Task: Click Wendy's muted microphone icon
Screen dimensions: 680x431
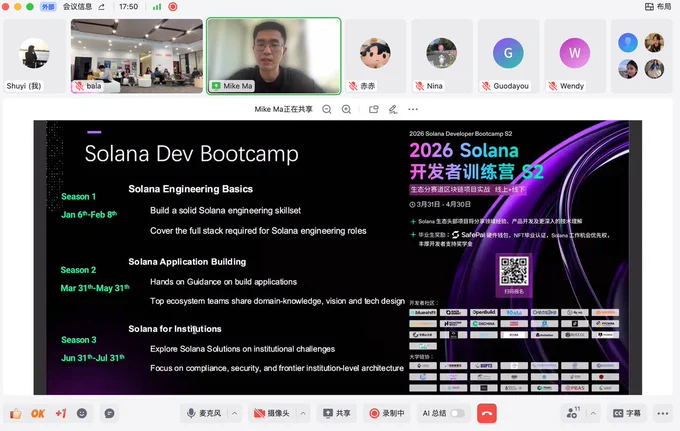Action: [552, 86]
